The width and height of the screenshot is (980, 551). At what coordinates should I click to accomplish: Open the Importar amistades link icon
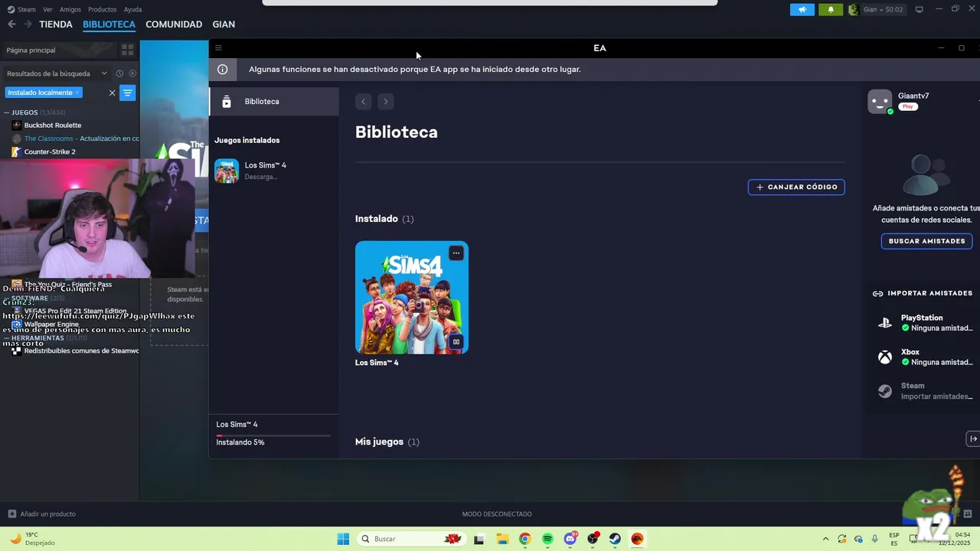click(x=878, y=293)
